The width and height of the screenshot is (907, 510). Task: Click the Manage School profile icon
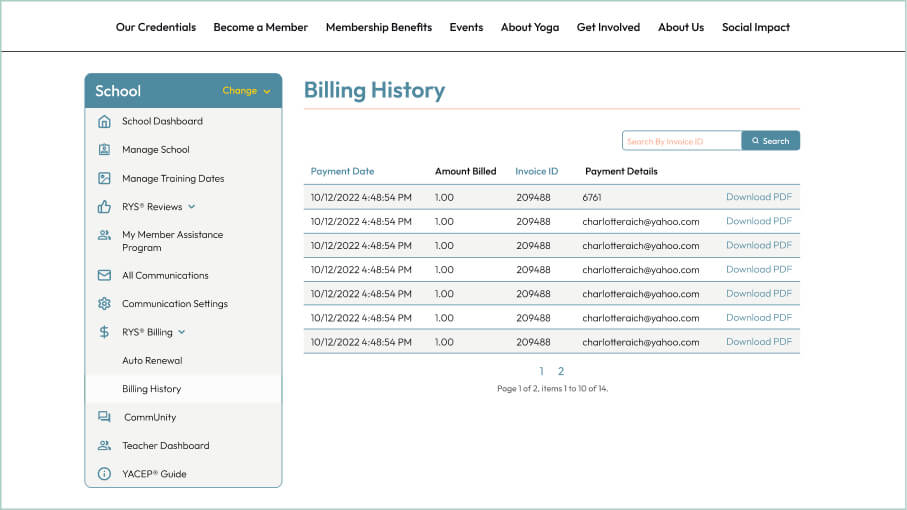pos(104,150)
